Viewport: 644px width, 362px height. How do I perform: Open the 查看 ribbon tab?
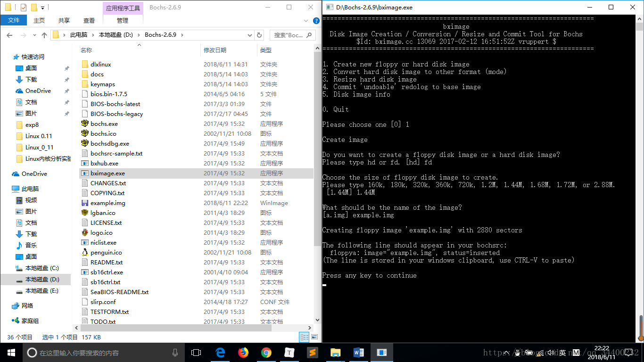pyautogui.click(x=89, y=20)
